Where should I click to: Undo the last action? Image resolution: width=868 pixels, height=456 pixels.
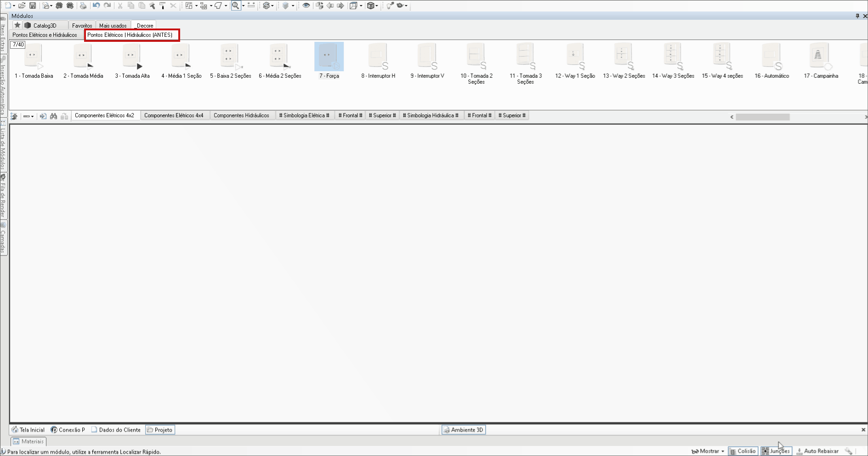[96, 6]
